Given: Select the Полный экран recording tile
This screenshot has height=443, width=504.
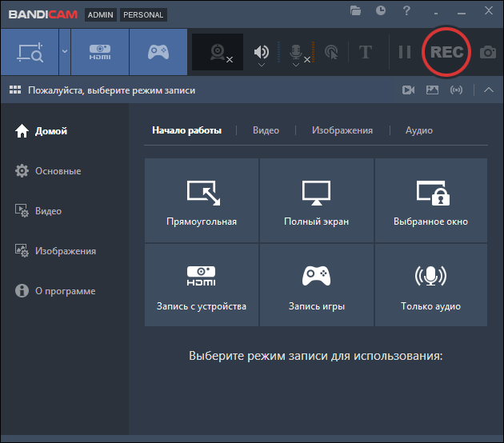Looking at the screenshot, I should click(x=316, y=200).
